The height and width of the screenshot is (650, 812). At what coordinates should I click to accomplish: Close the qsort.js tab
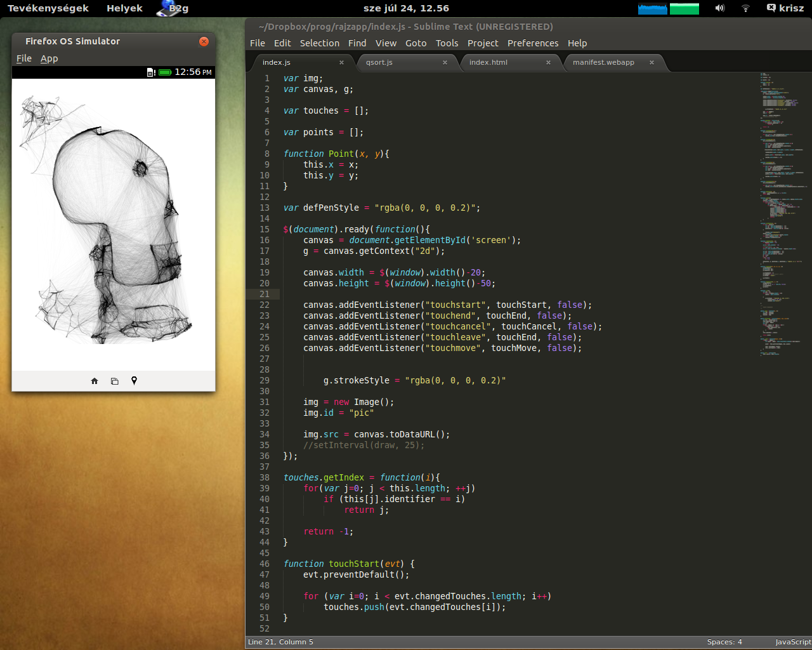pyautogui.click(x=445, y=62)
